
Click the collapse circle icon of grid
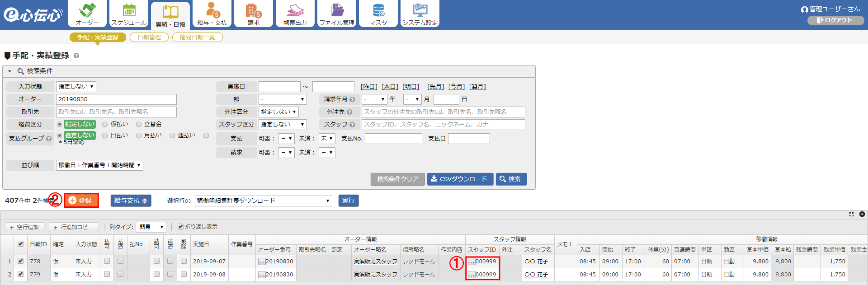pyautogui.click(x=862, y=214)
